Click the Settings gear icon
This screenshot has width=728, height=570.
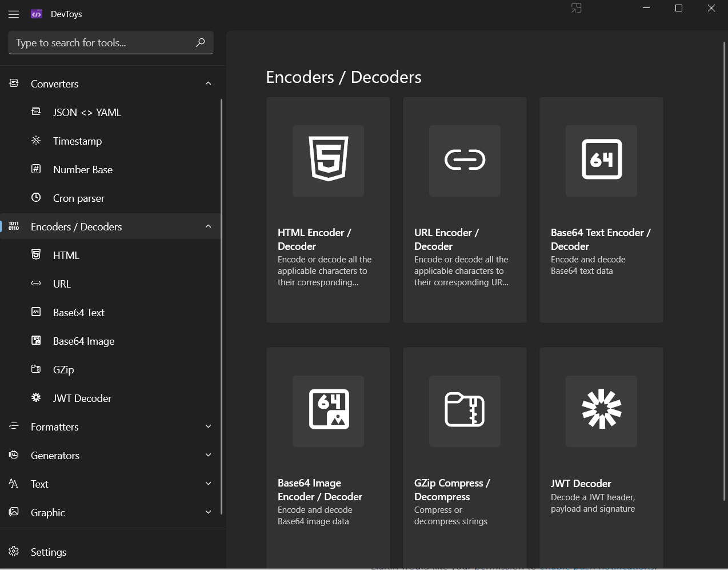point(14,552)
